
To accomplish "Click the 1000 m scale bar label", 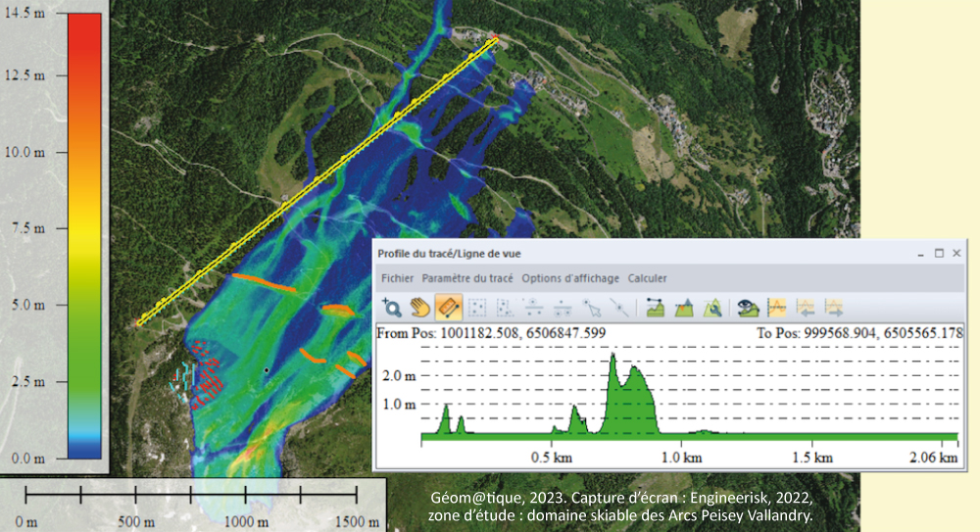I will [x=246, y=522].
